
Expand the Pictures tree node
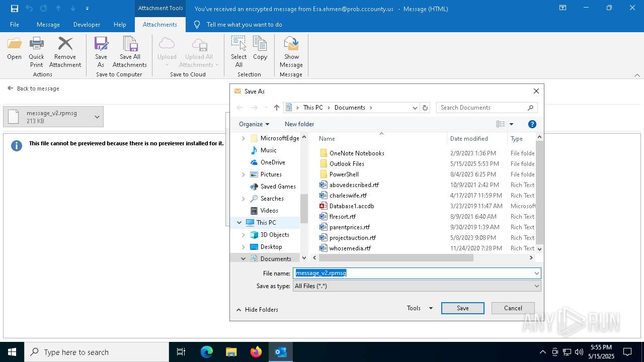[244, 174]
